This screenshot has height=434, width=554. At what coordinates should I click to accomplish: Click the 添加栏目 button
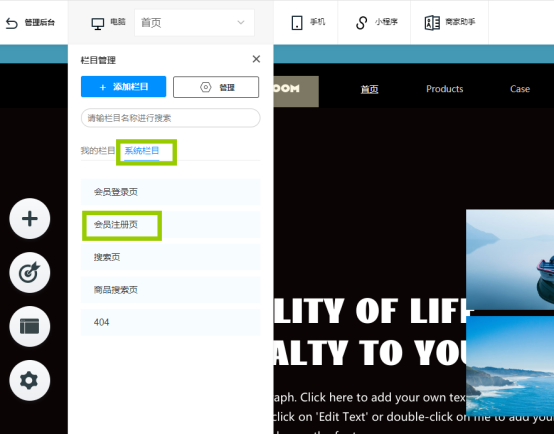pos(123,87)
